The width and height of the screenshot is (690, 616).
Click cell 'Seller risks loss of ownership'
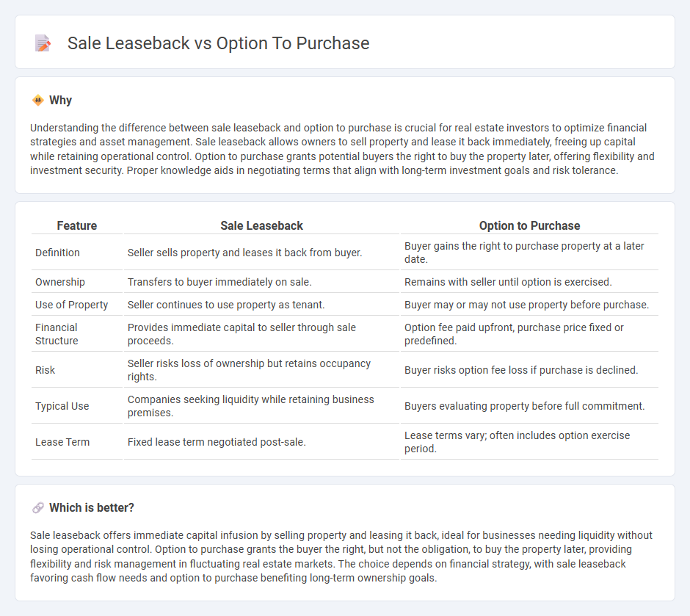[x=261, y=370]
